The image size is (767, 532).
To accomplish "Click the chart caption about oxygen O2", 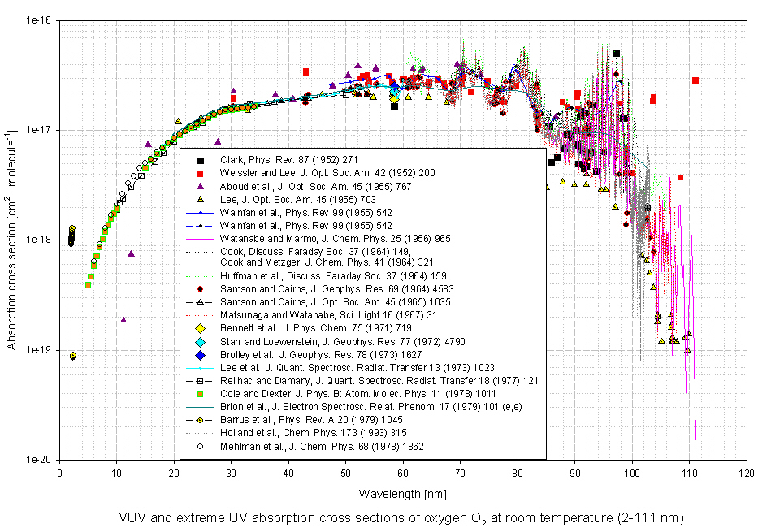I will [403, 517].
